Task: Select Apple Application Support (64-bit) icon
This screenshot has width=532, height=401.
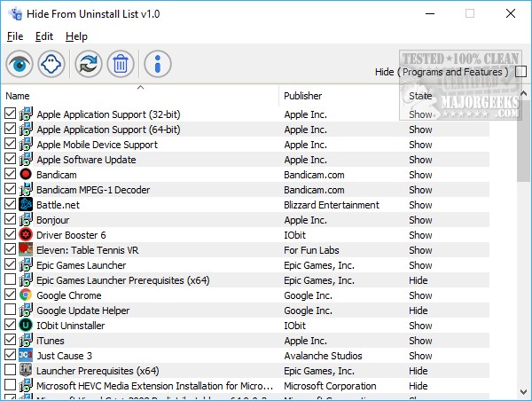Action: pyautogui.click(x=26, y=129)
